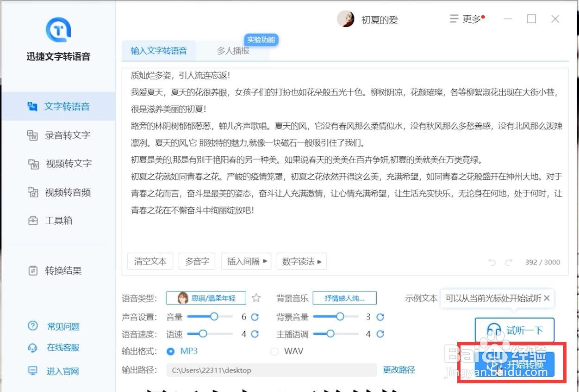Click the 392 / 3000 character counter
The height and width of the screenshot is (392, 579).
(x=542, y=262)
